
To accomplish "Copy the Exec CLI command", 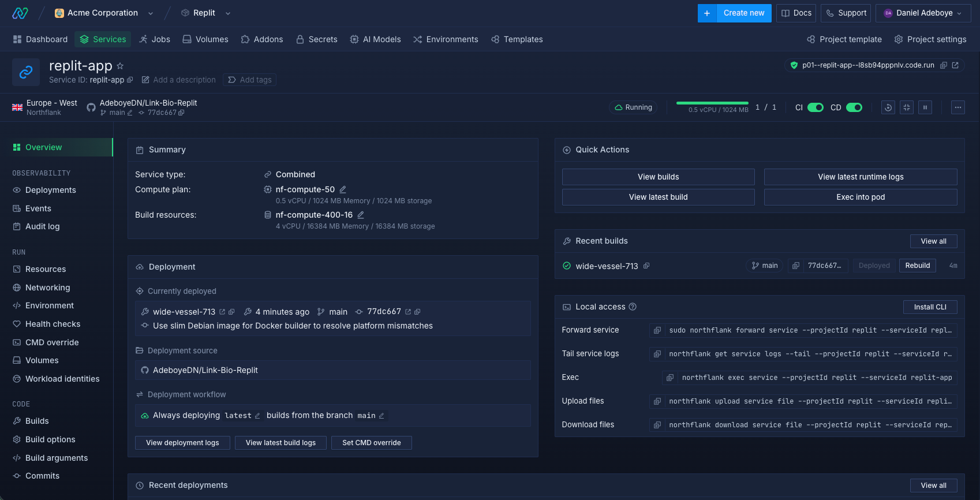I will click(669, 378).
